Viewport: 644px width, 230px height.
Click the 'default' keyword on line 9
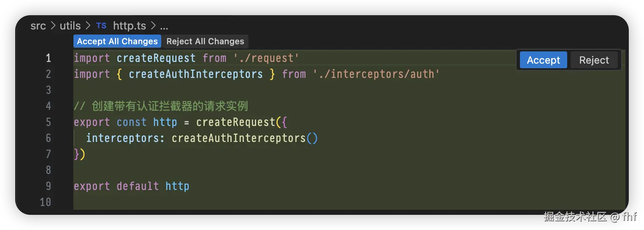pyautogui.click(x=138, y=186)
